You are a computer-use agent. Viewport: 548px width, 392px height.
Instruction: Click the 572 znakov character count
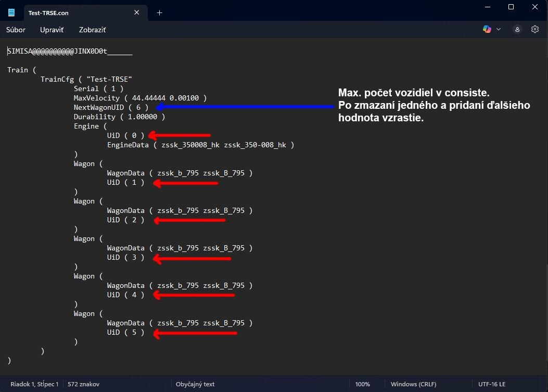[x=83, y=384]
